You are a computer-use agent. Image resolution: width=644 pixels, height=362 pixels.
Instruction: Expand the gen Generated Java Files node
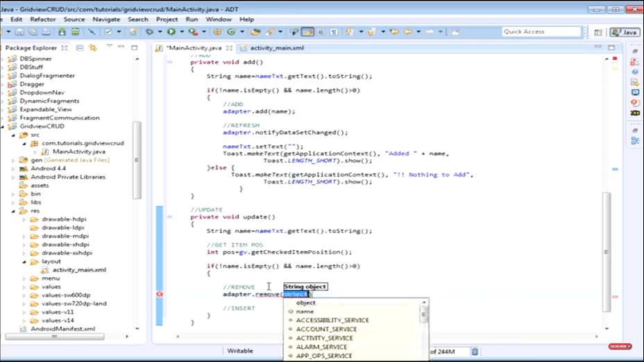pyautogui.click(x=14, y=160)
